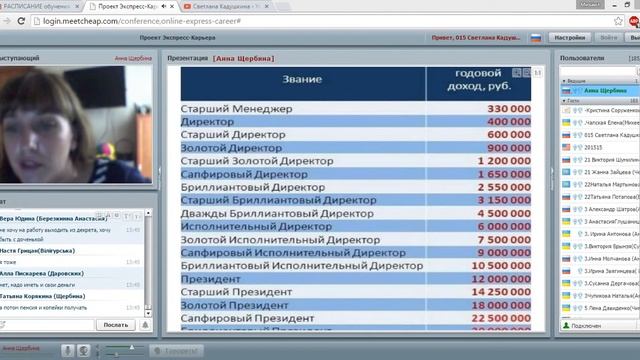Screen dimensions: 640x360
Task: Click the greyed Войти button
Action: pos(608,38)
